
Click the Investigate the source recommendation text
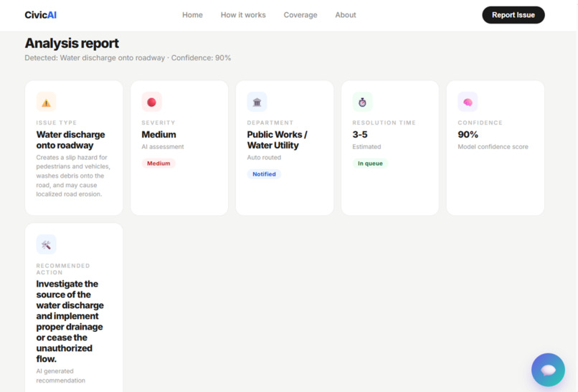pyautogui.click(x=70, y=321)
